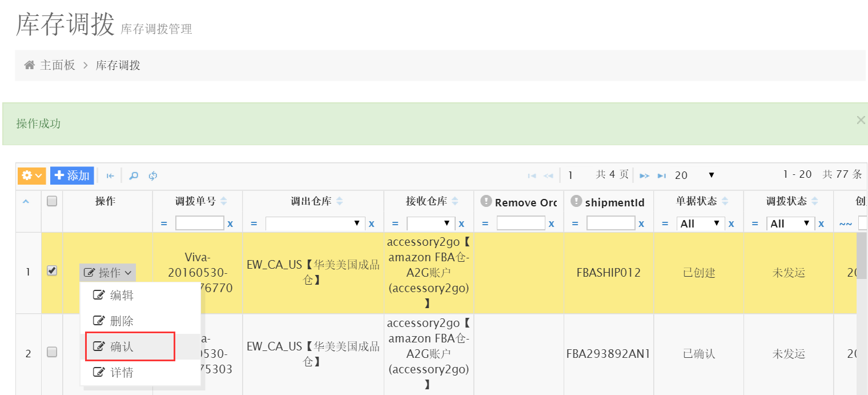Viewport: 868px width, 395px height.
Task: Click the home icon in breadcrumb
Action: point(30,65)
